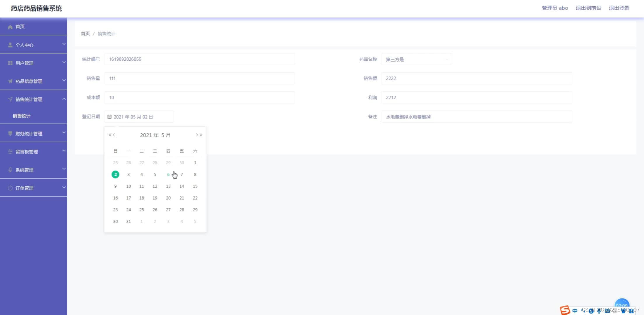Click the 备注 input field
The width and height of the screenshot is (644, 315).
pos(476,117)
